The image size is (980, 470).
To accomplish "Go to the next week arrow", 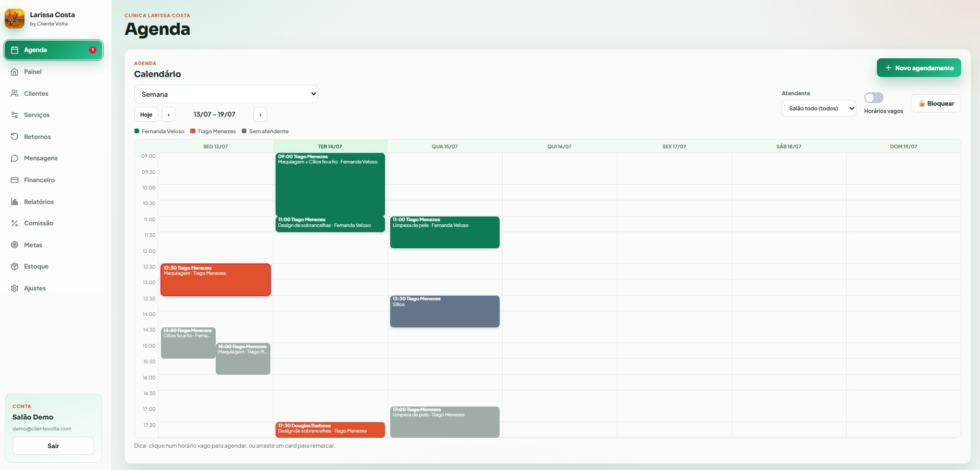I will (260, 115).
